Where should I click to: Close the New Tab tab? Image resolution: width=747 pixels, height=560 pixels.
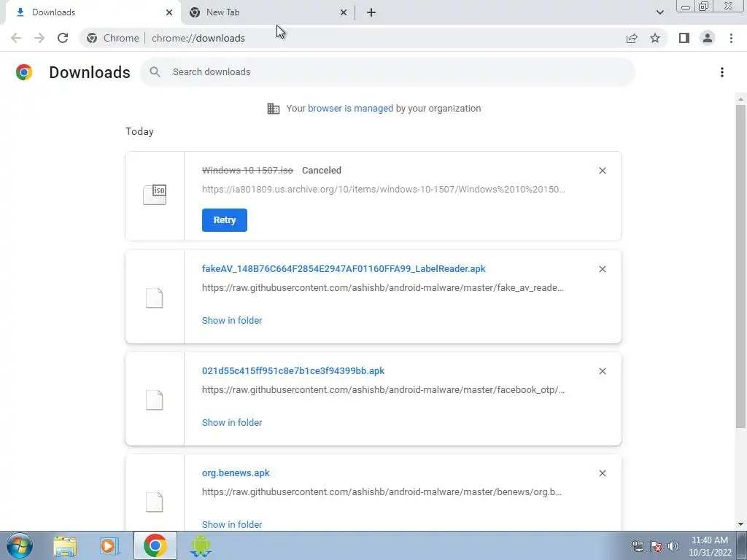pos(343,12)
